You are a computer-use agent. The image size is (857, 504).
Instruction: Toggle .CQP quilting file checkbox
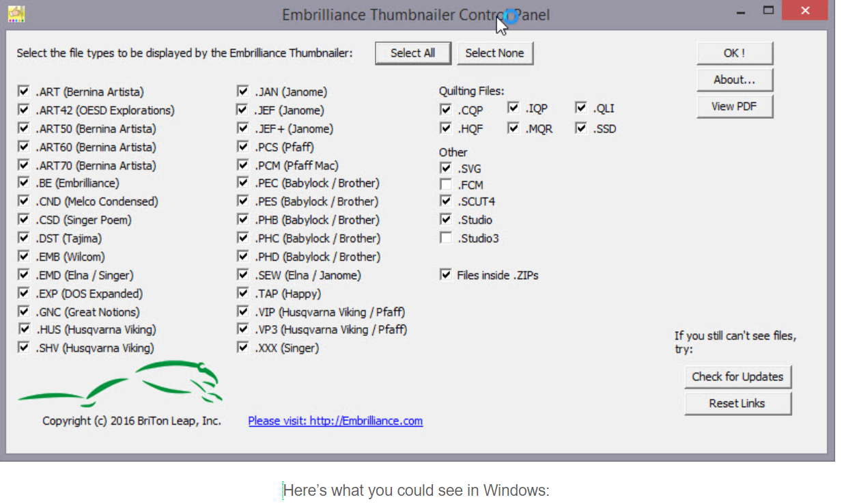coord(446,109)
